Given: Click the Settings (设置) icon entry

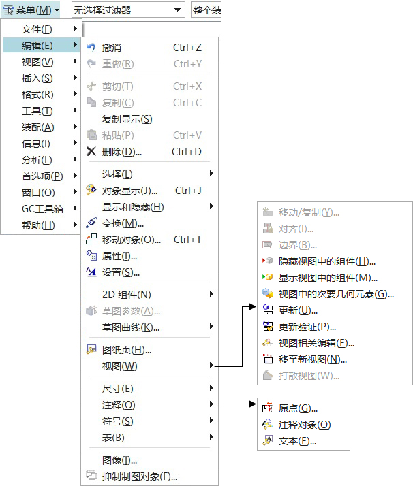Looking at the screenshot, I should pyautogui.click(x=91, y=272).
